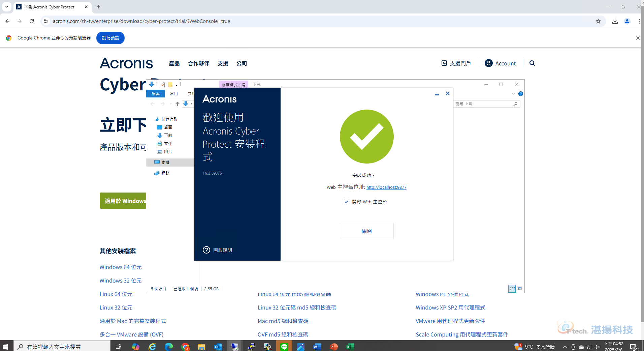Click the Explorer back arrow

pos(153,104)
